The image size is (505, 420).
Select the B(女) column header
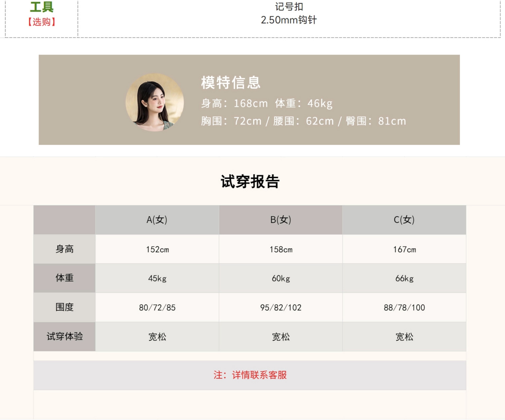(281, 220)
